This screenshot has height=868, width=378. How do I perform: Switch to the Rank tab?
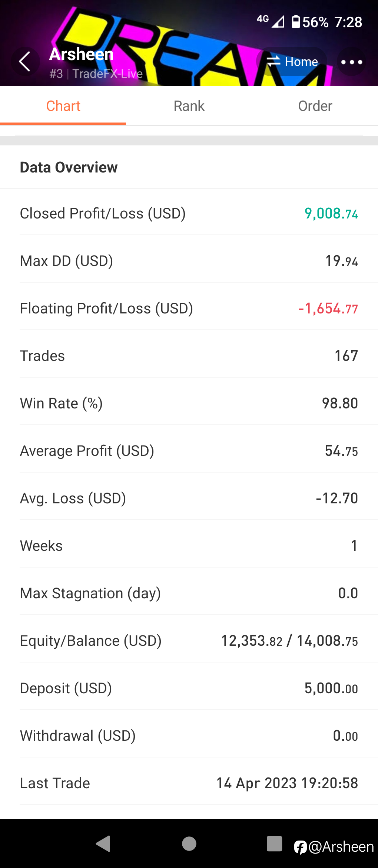(x=189, y=106)
